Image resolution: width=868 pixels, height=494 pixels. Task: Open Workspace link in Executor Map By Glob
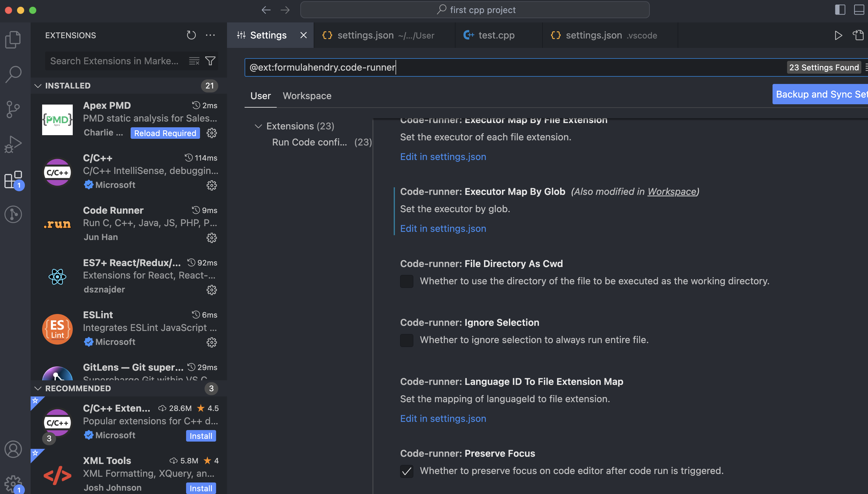tap(672, 192)
